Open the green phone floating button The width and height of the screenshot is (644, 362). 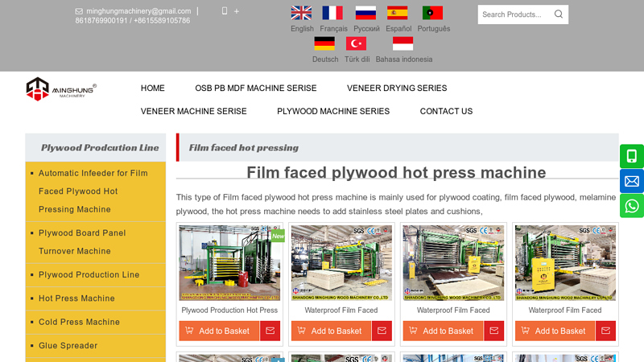tap(632, 156)
